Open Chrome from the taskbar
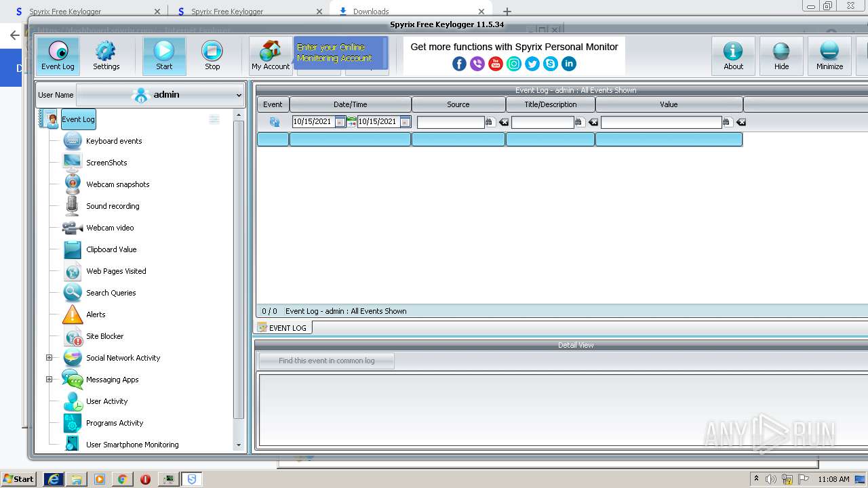This screenshot has height=488, width=868. [x=122, y=479]
